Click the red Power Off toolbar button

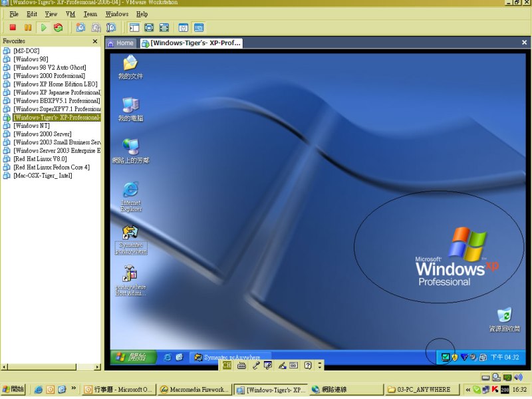click(13, 27)
